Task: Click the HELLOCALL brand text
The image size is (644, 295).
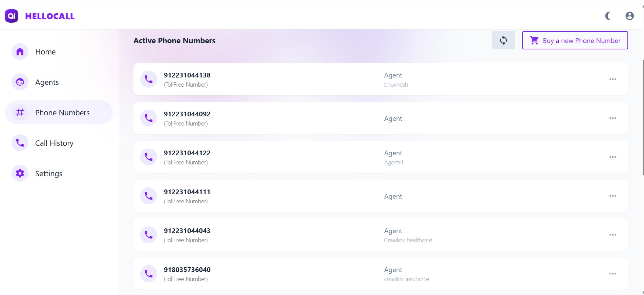Action: (50, 16)
